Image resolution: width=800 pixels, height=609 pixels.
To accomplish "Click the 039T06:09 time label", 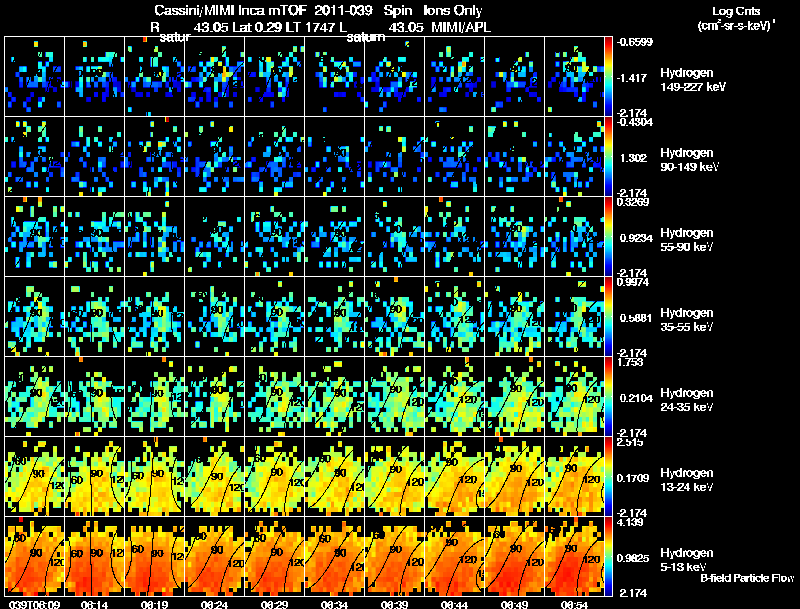I will pyautogui.click(x=34, y=604).
